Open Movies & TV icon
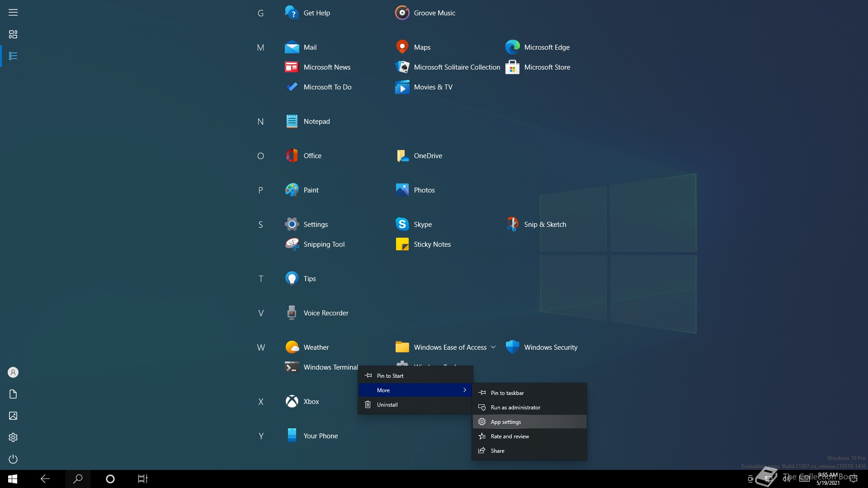 (x=402, y=87)
